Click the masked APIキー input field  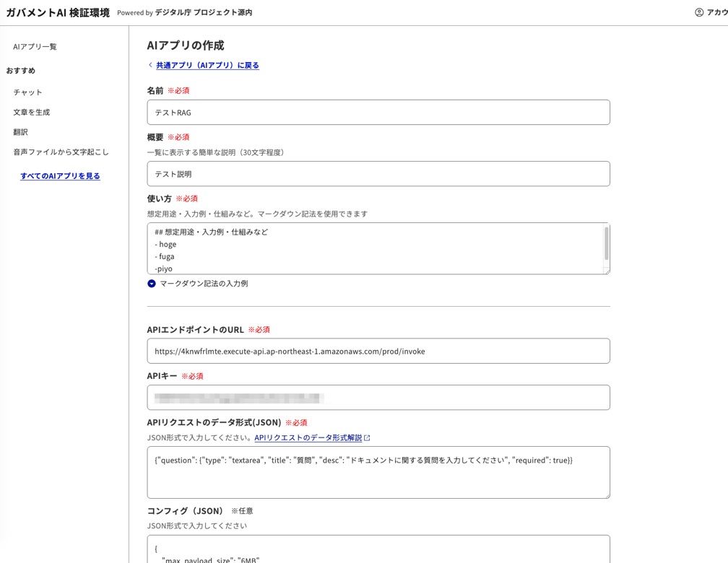click(376, 397)
